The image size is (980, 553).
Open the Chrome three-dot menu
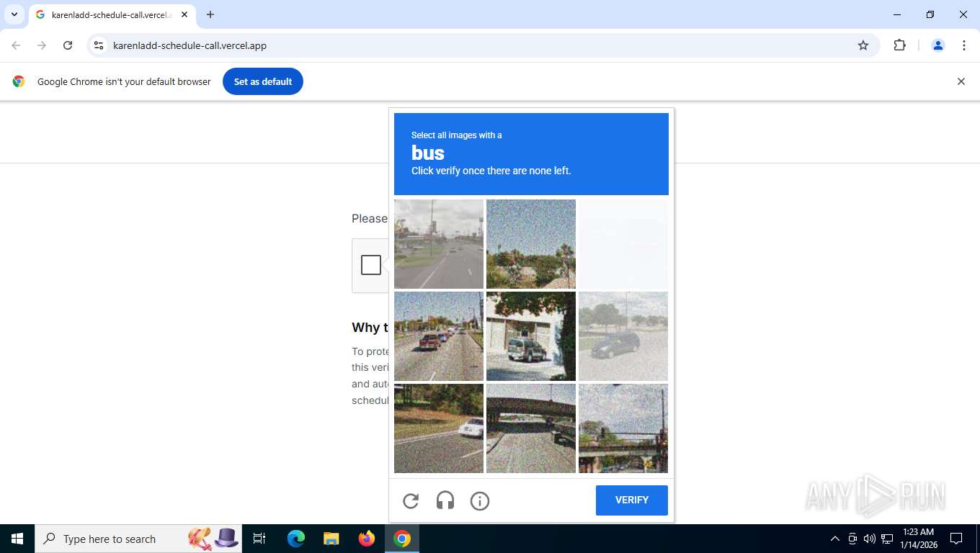point(964,45)
